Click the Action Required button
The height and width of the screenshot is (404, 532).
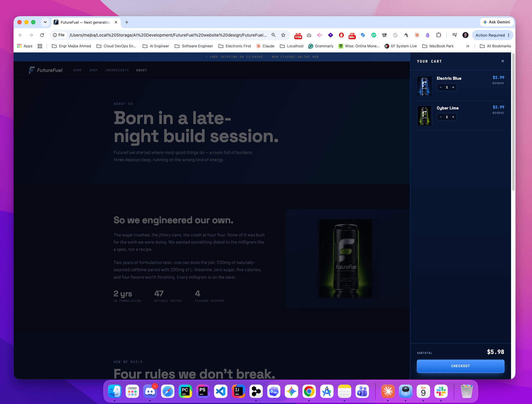492,35
